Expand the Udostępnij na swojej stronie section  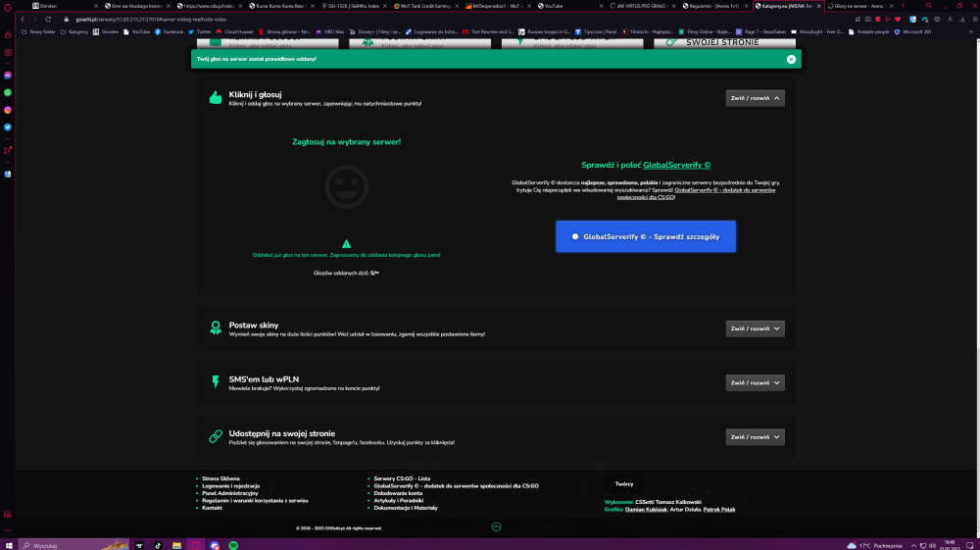pyautogui.click(x=755, y=437)
